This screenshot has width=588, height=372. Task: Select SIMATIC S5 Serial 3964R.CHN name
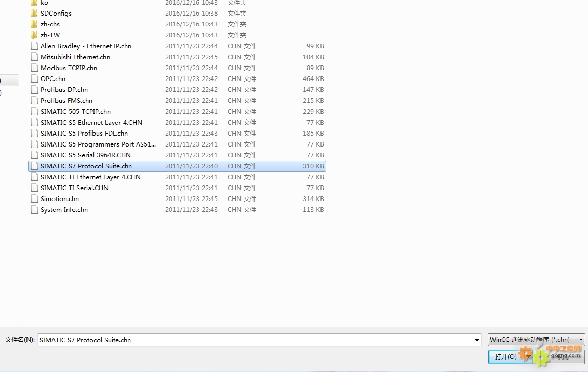pos(86,155)
